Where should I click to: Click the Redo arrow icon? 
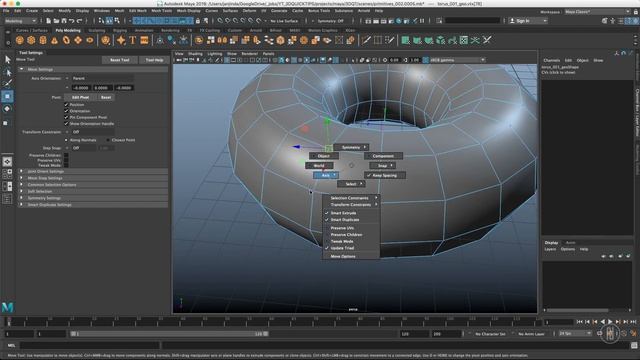coord(80,20)
